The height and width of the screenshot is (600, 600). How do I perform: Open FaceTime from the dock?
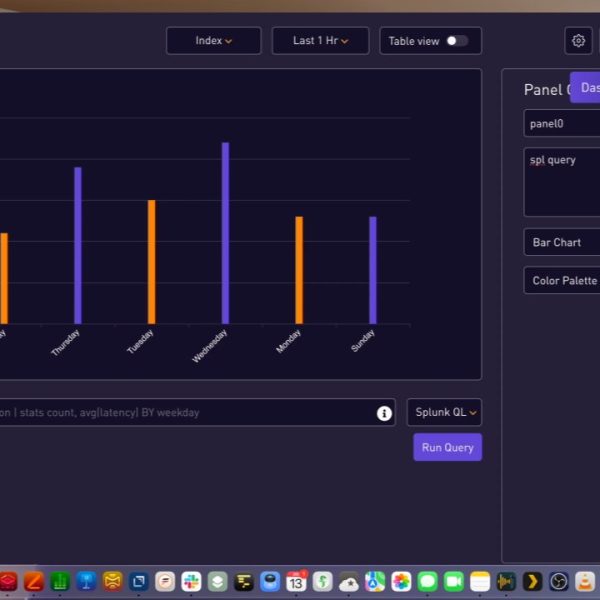[454, 582]
